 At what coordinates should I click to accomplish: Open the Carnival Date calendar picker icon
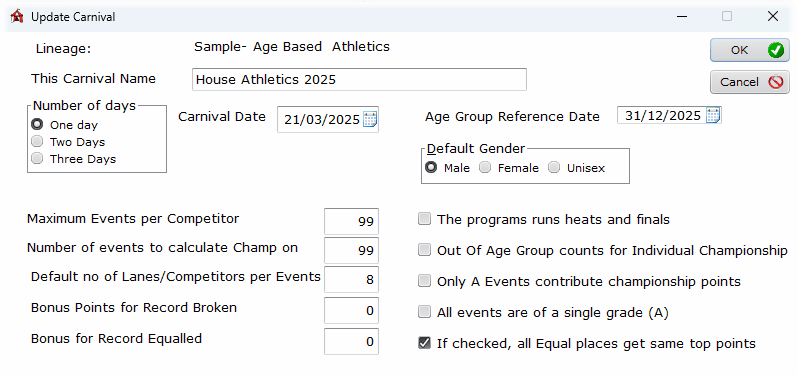point(370,119)
